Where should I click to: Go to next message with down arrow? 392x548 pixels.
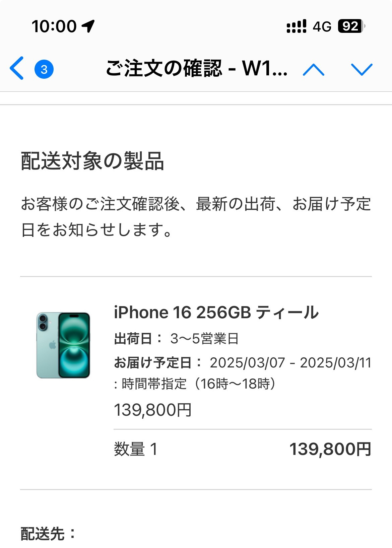click(x=362, y=70)
